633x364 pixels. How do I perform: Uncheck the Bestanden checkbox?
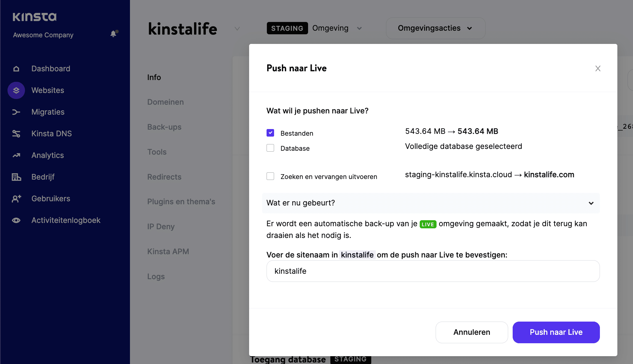(x=270, y=133)
